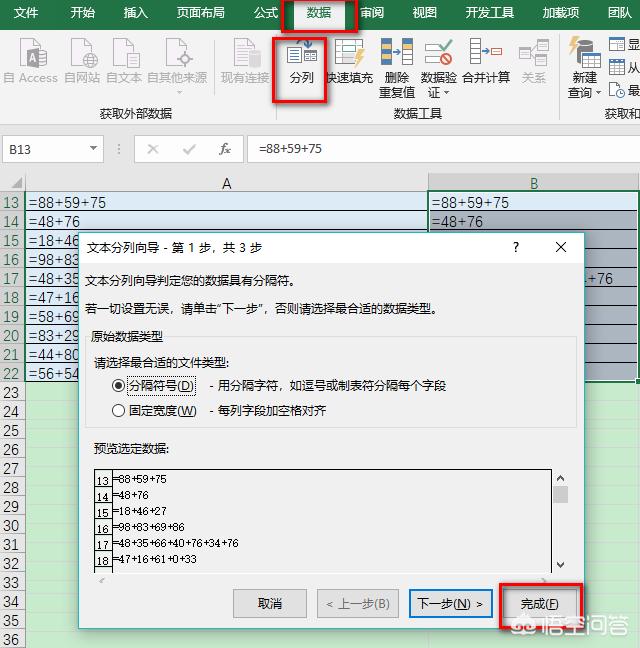Click the wizard help question mark
The height and width of the screenshot is (648, 640).
coord(516,247)
